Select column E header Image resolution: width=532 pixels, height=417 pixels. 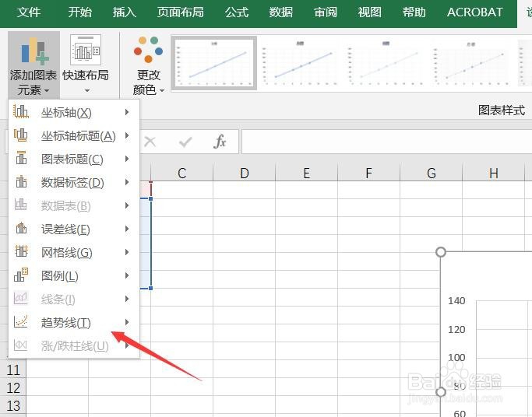[306, 173]
